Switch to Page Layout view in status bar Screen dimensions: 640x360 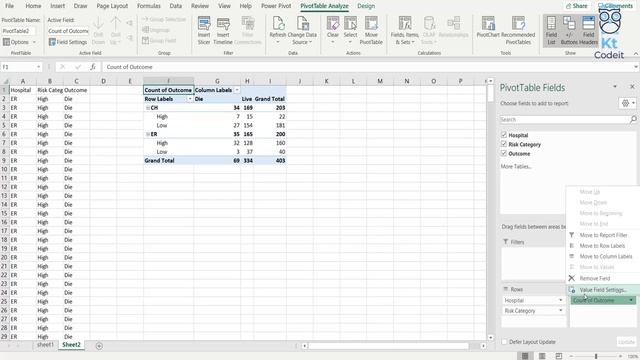point(542,356)
